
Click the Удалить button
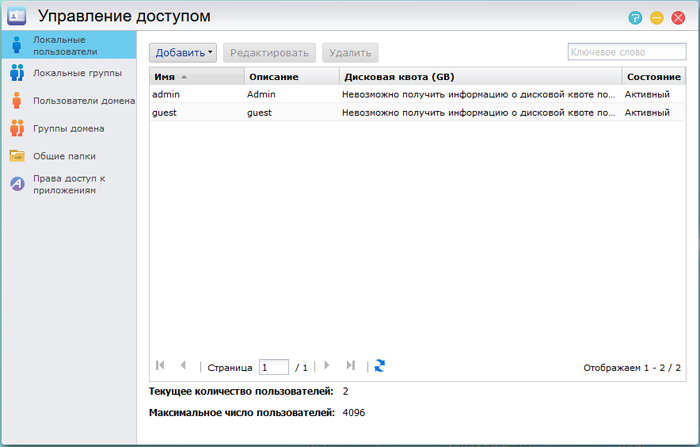coord(350,53)
